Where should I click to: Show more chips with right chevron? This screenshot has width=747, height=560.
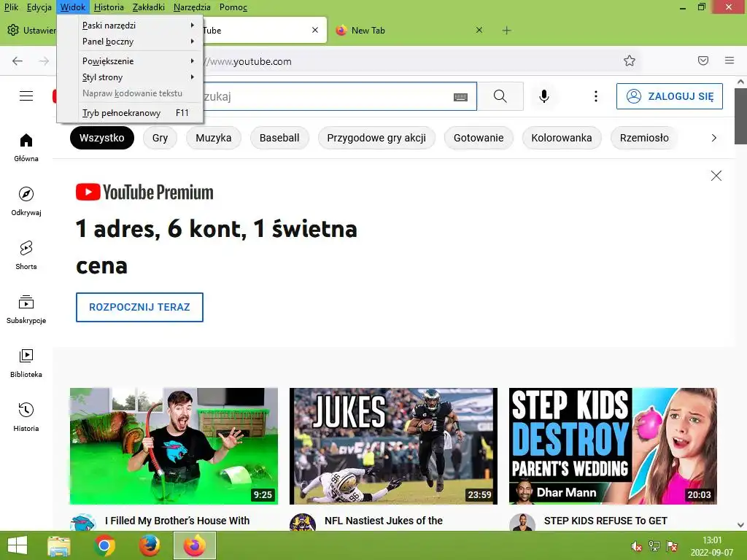coord(713,138)
